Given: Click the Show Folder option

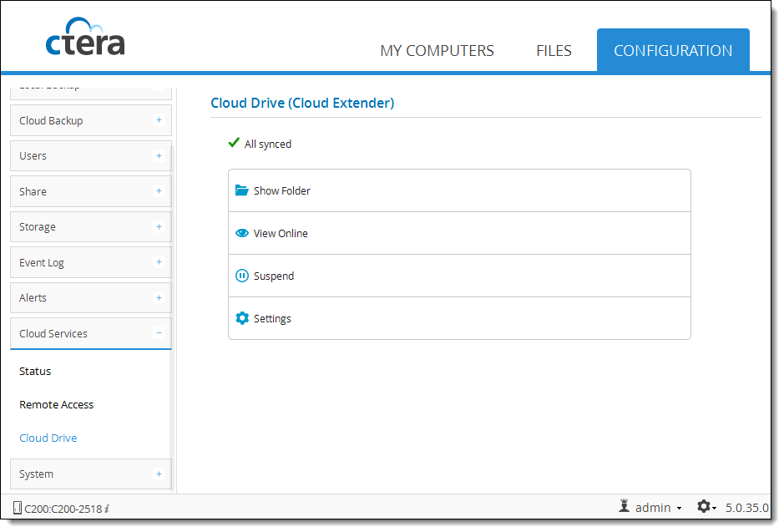Looking at the screenshot, I should click(459, 190).
